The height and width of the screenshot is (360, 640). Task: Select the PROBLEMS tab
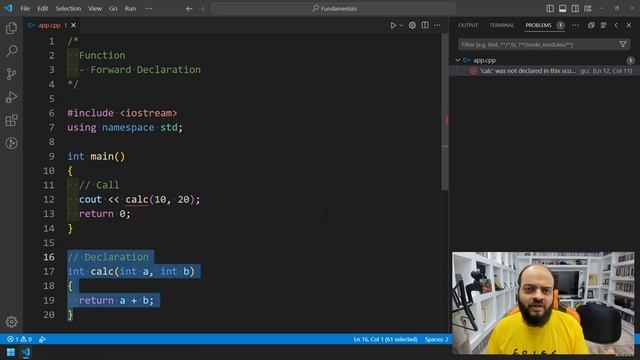pyautogui.click(x=538, y=25)
